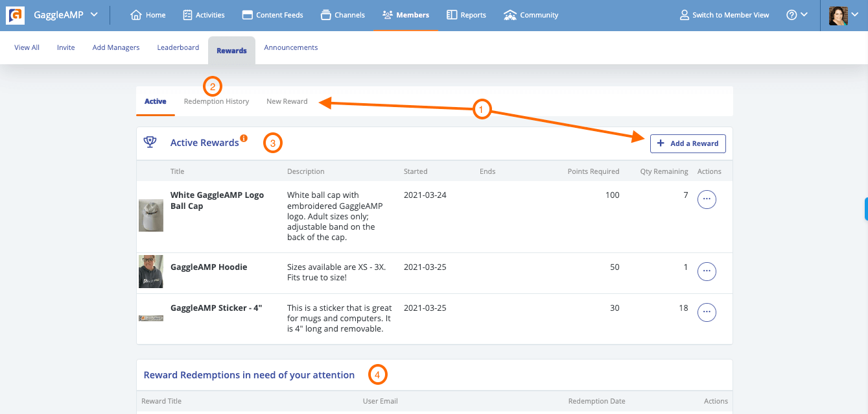Click the Qty Remaining column header

tap(664, 171)
